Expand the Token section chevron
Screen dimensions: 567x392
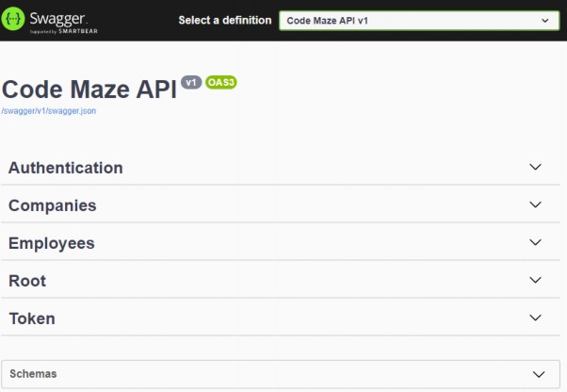[535, 318]
